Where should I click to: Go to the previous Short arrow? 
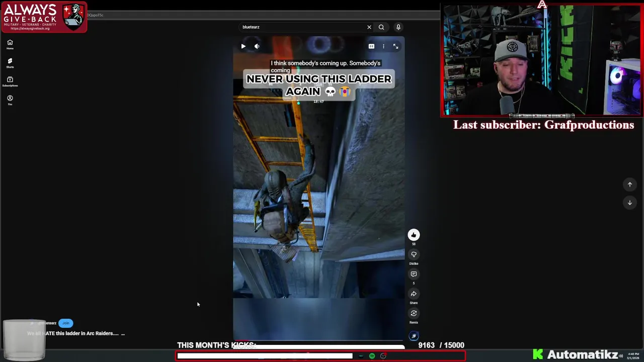point(629,185)
